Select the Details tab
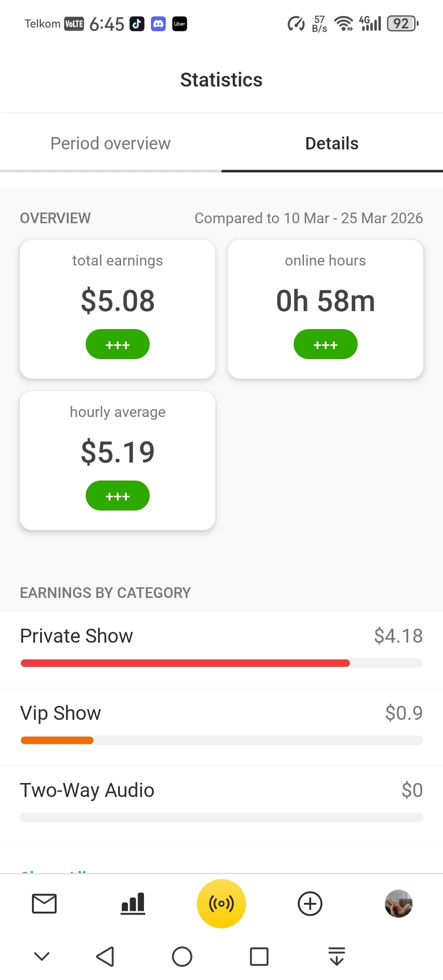The width and height of the screenshot is (443, 980). [x=332, y=144]
